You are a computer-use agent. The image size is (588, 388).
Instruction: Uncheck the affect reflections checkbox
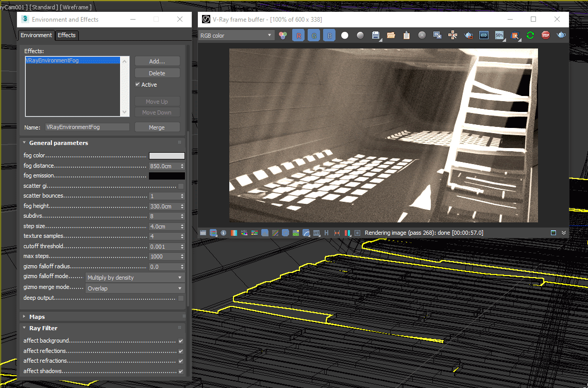tap(181, 351)
